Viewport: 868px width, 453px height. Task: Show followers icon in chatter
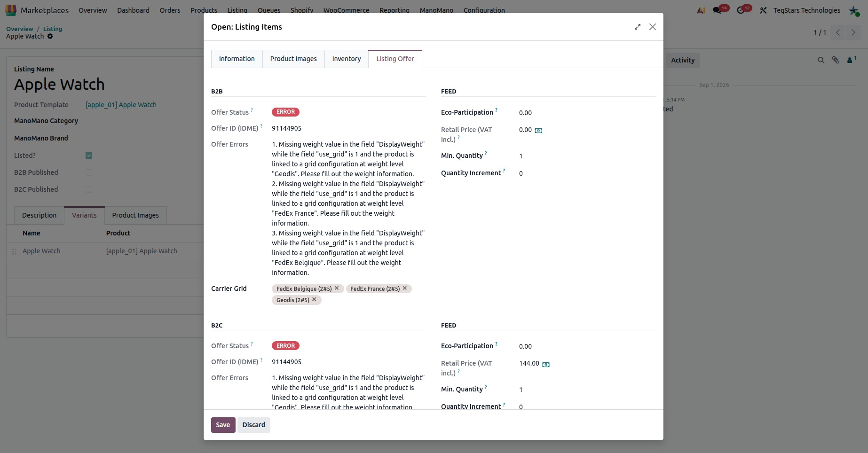[851, 60]
